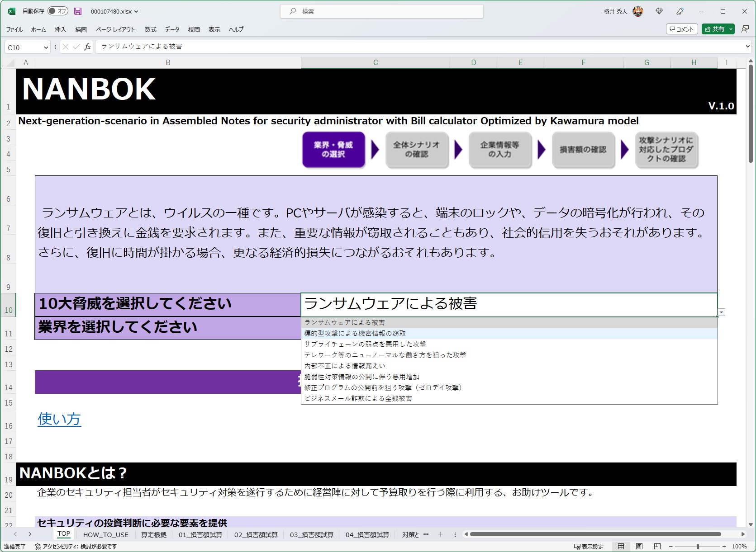The image size is (756, 552).
Task: Open the 02_損害額試算 sheet tab
Action: (x=256, y=534)
